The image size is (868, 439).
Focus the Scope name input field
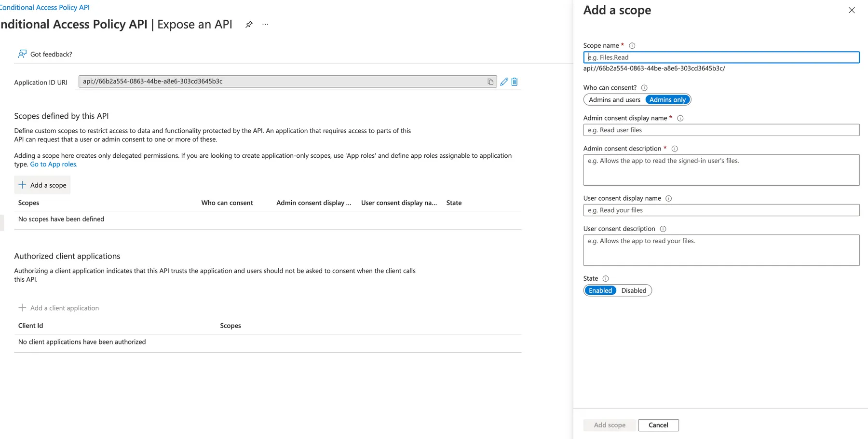coord(721,57)
